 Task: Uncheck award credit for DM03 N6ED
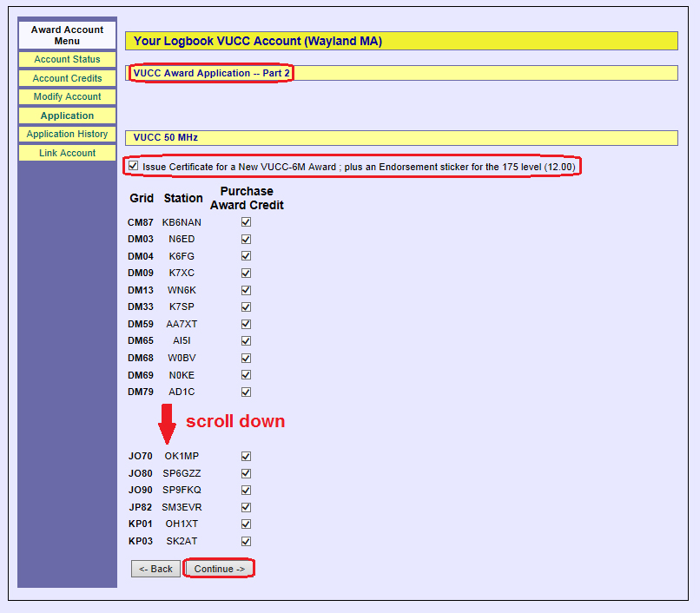point(246,239)
